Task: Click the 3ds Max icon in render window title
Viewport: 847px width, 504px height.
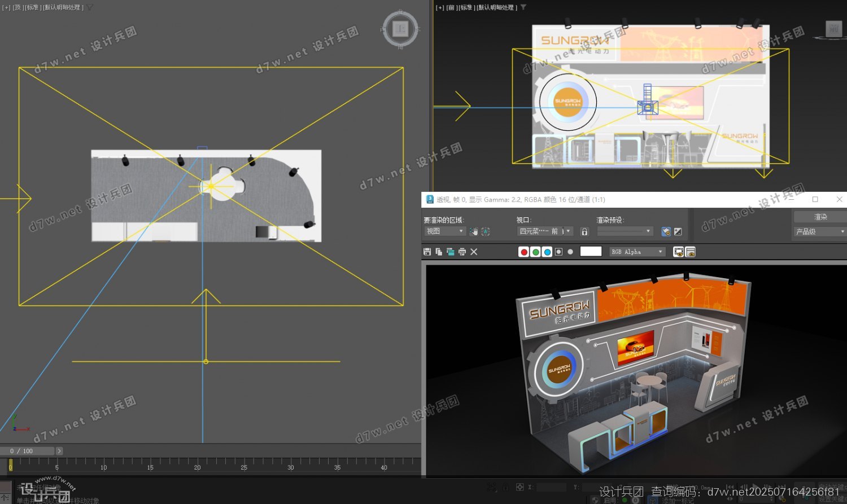Action: pyautogui.click(x=430, y=199)
